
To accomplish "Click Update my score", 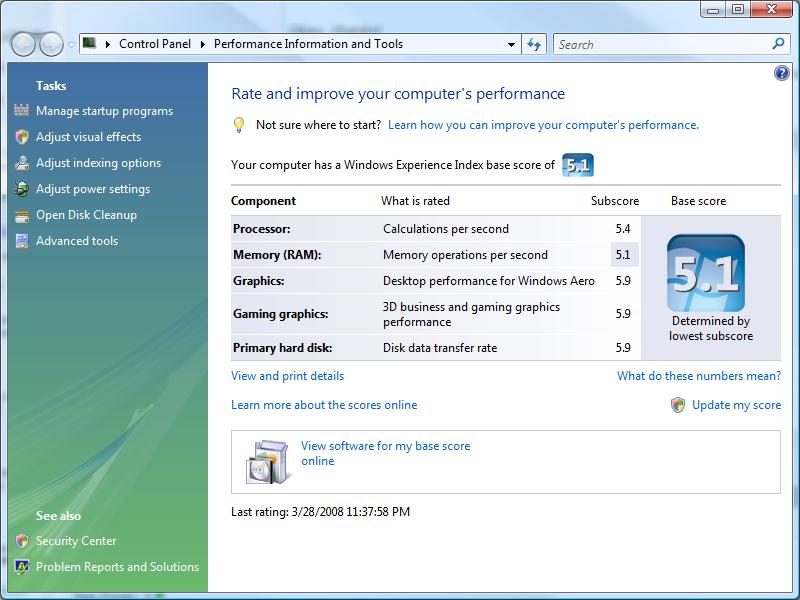I will [736, 405].
